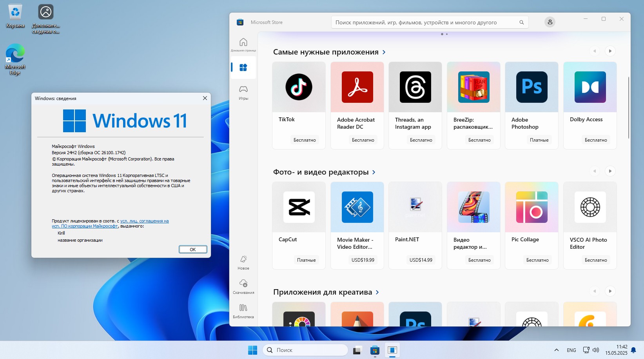Click the 'Платные' button under Adobe Photoshop

pos(539,140)
